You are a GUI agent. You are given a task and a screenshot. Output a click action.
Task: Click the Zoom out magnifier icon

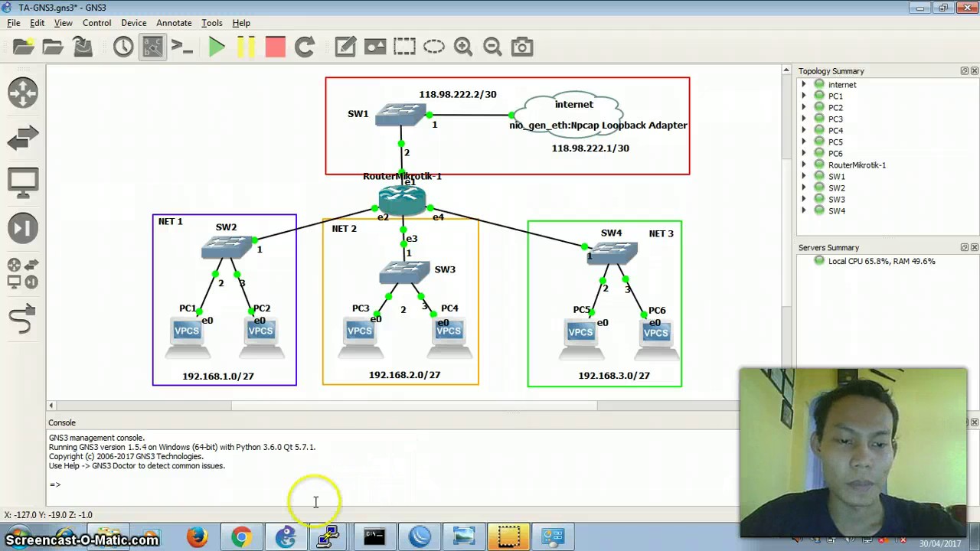point(492,47)
